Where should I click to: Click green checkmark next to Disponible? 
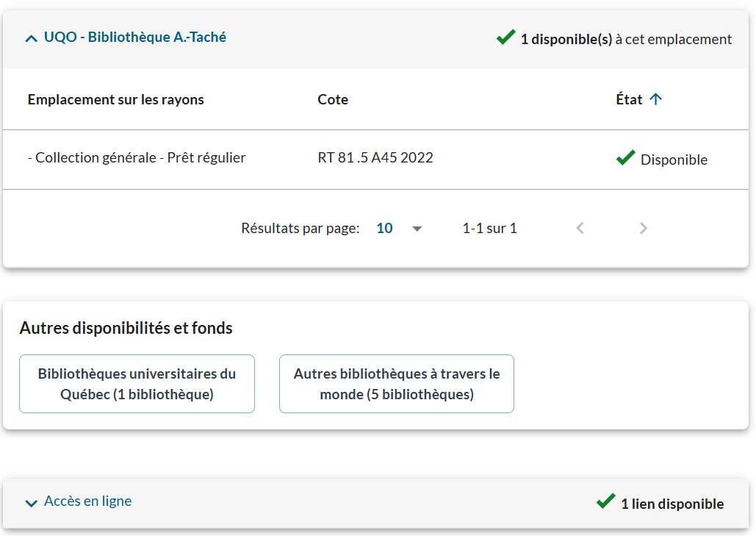[x=625, y=158]
